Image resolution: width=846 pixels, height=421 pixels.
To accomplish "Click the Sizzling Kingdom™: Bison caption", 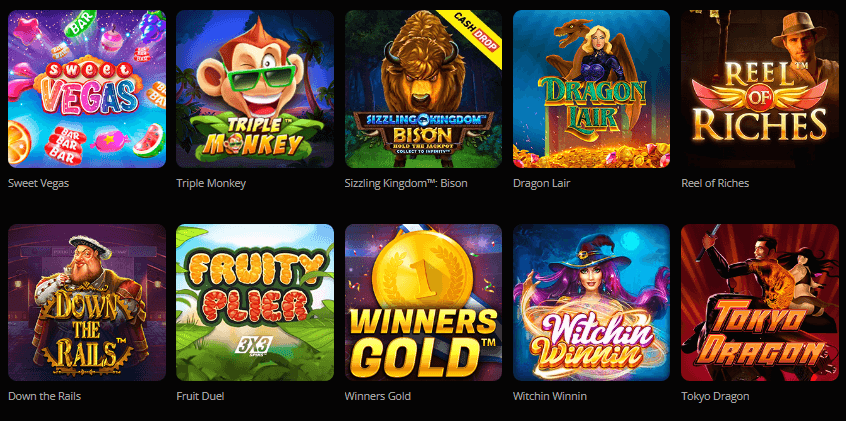I will 406,183.
